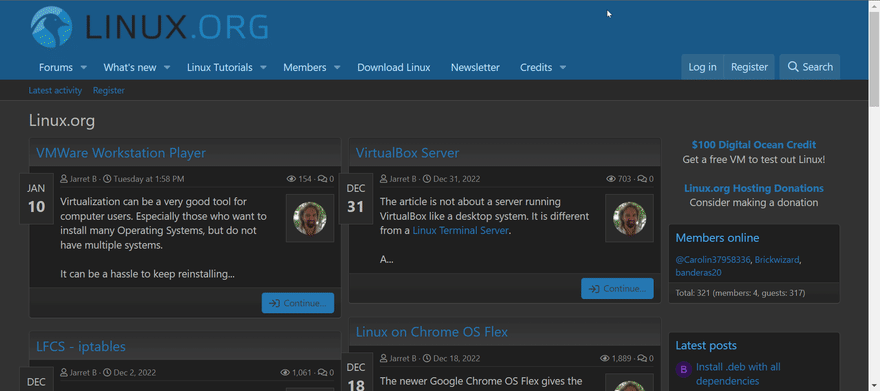Expand the Forums dropdown arrow
This screenshot has height=391, width=880.
(84, 67)
